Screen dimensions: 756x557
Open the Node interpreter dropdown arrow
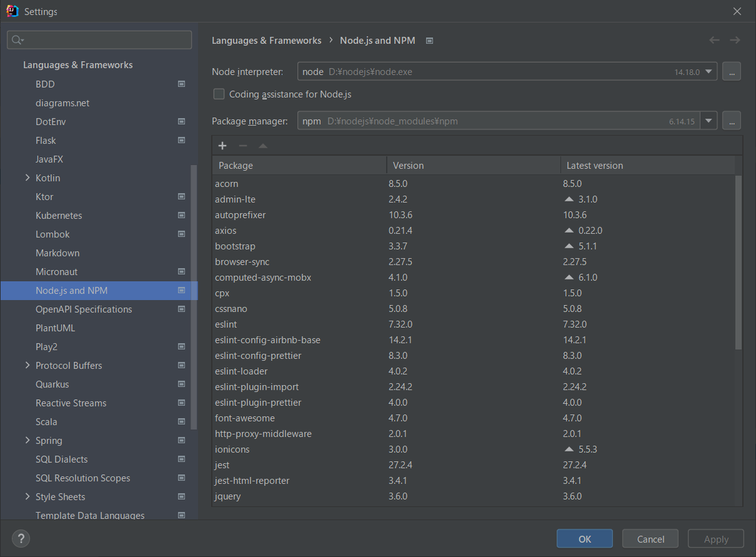click(709, 72)
